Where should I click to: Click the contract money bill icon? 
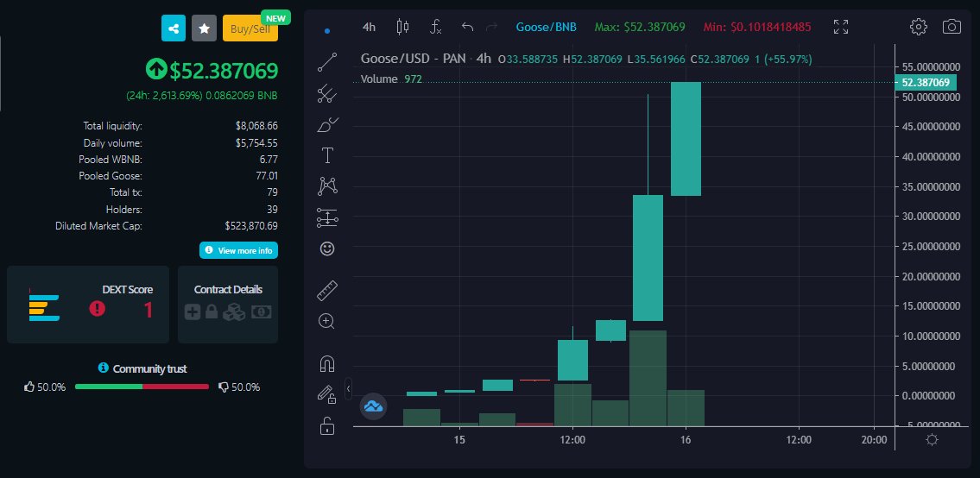[x=262, y=311]
